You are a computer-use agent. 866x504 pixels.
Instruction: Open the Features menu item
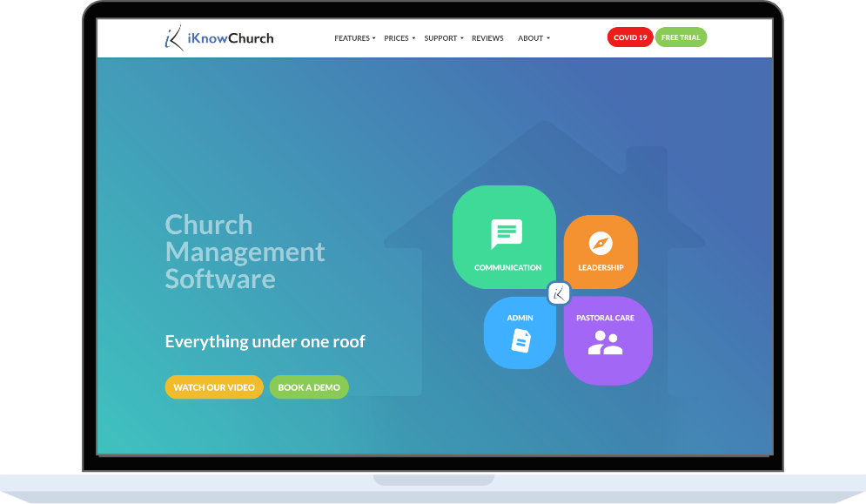(x=352, y=38)
